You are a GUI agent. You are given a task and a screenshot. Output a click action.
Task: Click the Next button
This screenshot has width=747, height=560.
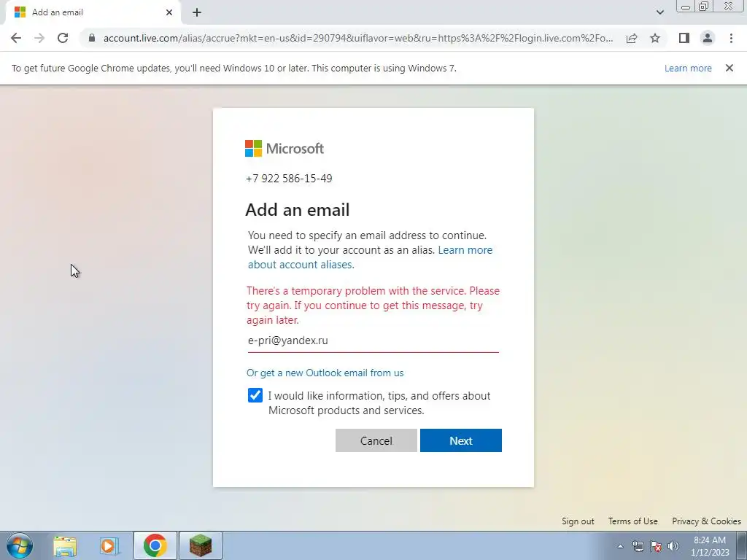[461, 440]
